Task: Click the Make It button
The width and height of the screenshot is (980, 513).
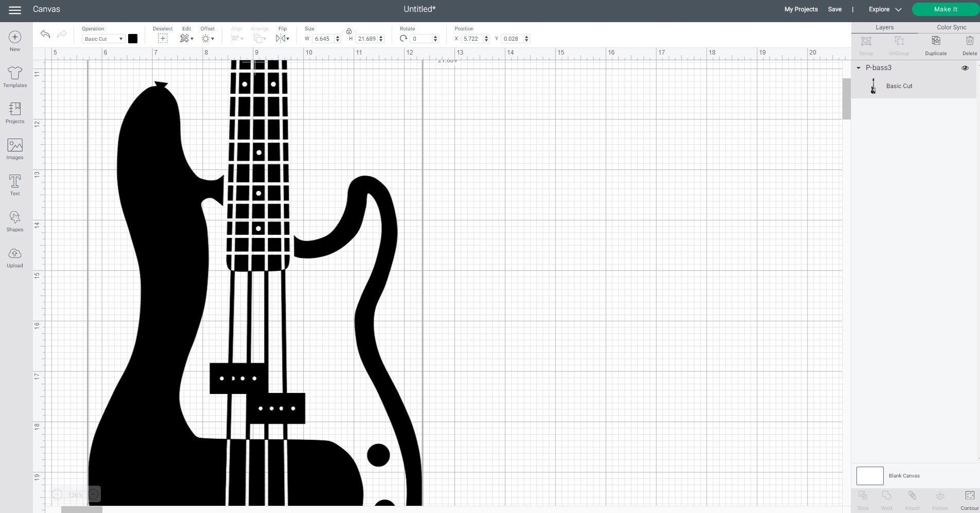Action: click(x=946, y=9)
